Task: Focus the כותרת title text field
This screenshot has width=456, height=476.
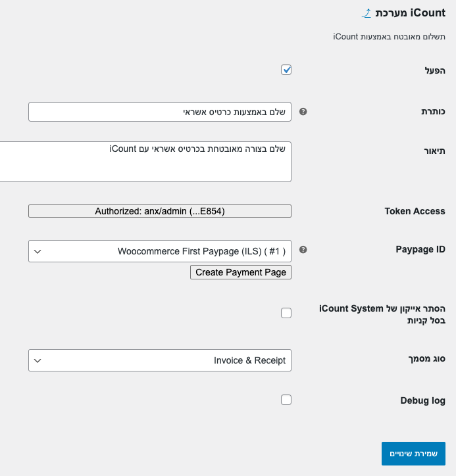Action: click(x=160, y=112)
